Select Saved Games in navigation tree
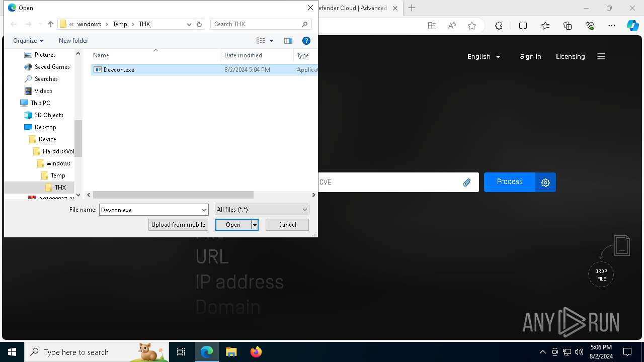This screenshot has width=644, height=362. tap(52, 67)
